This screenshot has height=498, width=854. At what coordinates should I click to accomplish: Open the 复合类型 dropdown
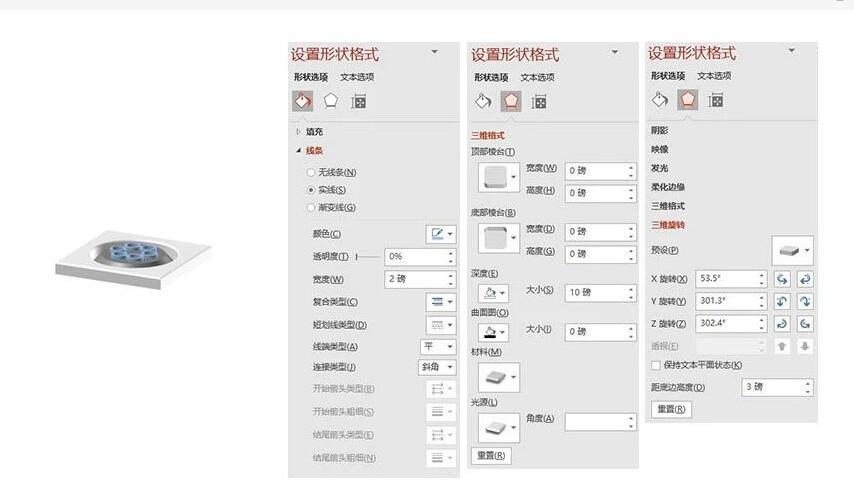pyautogui.click(x=440, y=302)
